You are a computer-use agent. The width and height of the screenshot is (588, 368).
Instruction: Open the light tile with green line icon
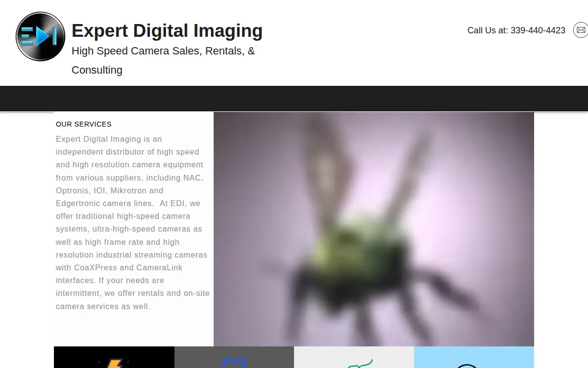[354, 357]
